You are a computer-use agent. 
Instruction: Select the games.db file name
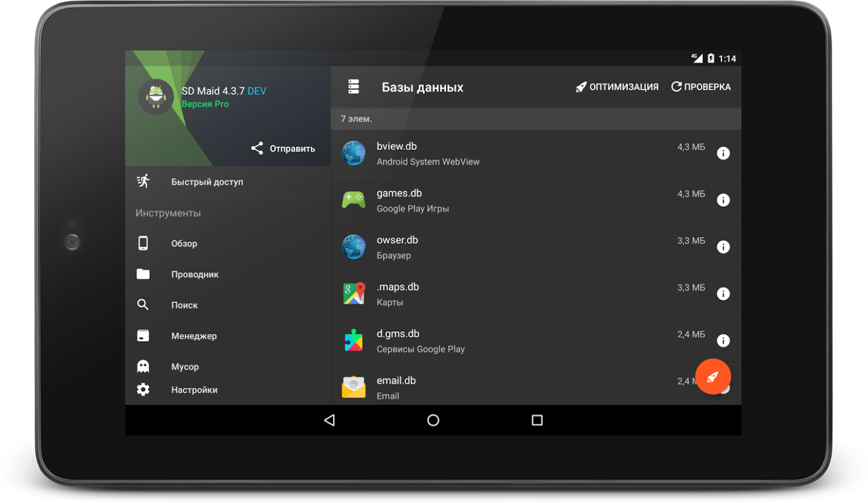coord(399,193)
